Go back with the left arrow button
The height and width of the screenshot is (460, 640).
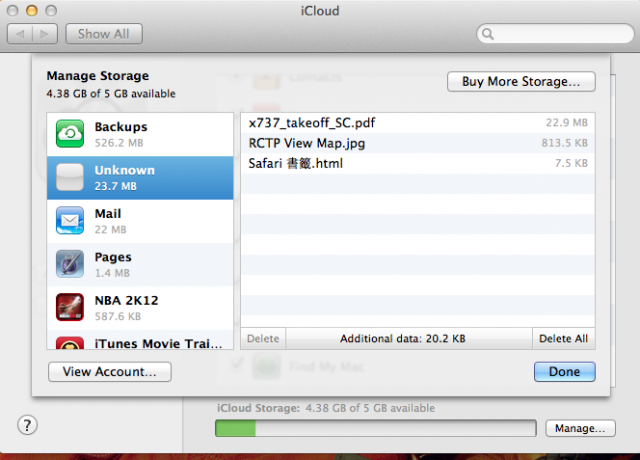tap(20, 34)
